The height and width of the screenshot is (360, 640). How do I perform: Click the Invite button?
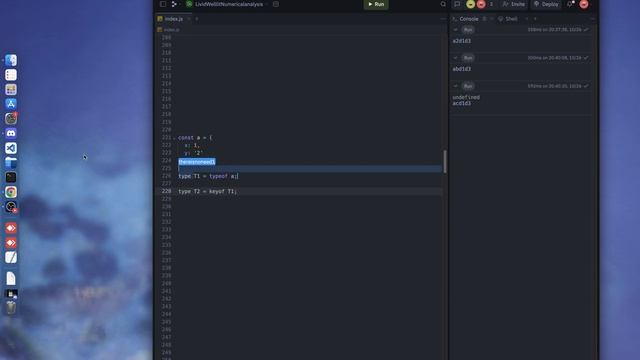514,4
